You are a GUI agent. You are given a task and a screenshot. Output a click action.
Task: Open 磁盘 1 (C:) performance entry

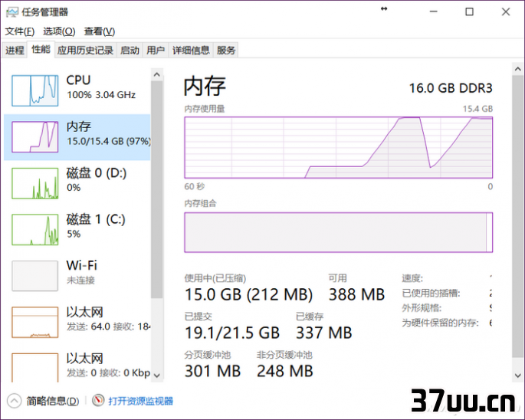[77, 229]
